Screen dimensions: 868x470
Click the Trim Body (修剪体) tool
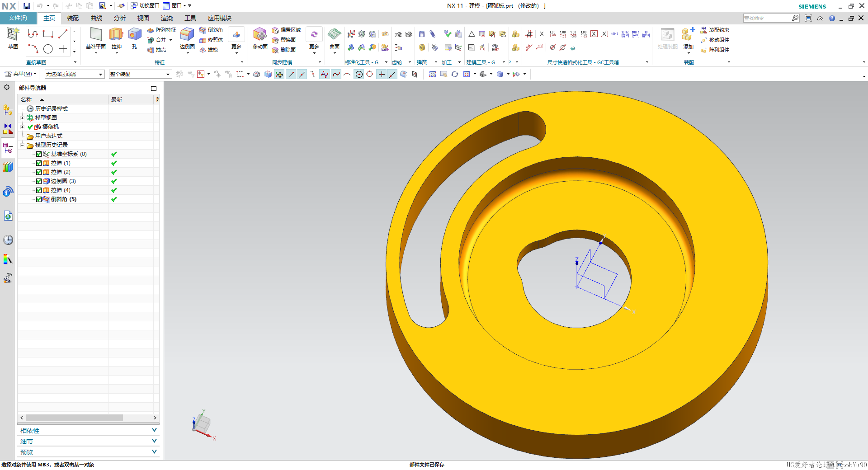(x=211, y=40)
